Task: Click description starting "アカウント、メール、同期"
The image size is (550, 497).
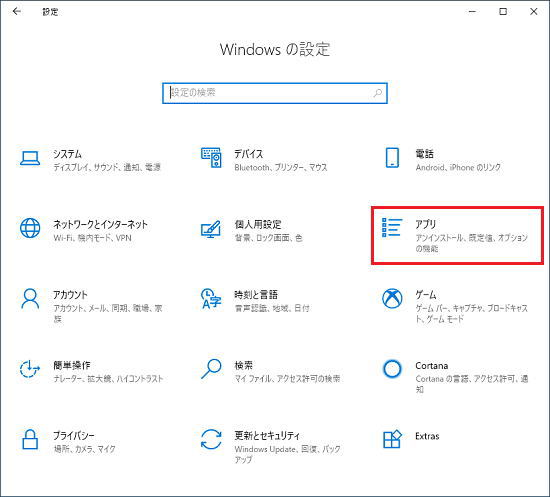Action: (108, 314)
